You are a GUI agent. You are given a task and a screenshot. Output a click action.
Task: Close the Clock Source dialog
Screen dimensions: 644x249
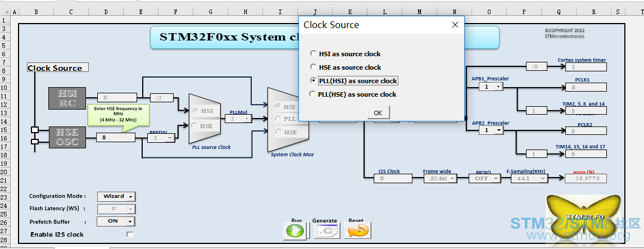[455, 25]
